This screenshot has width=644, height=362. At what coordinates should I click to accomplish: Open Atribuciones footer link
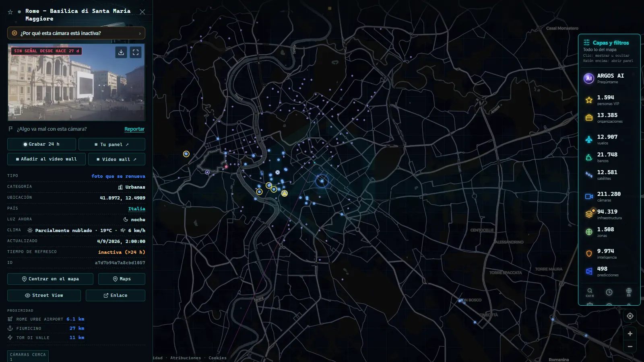186,358
